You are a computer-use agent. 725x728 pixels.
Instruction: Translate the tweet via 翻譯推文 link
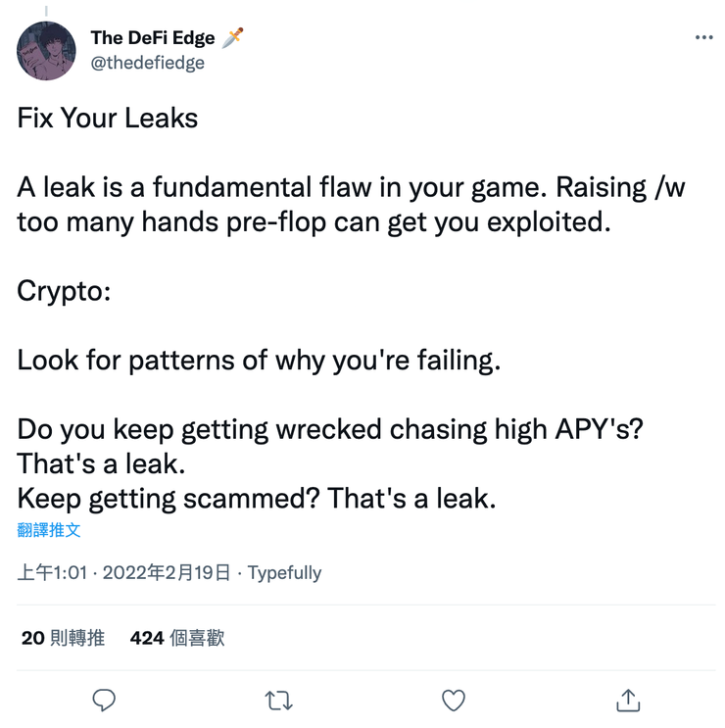(x=49, y=530)
